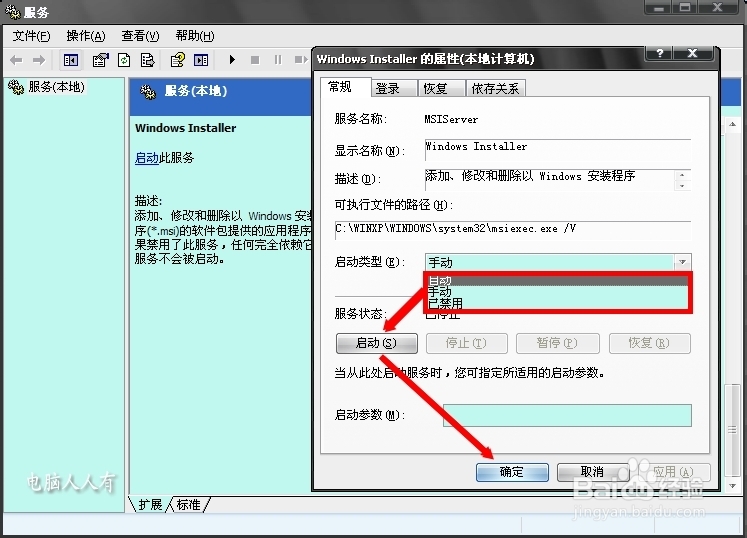Click the executable path text field
Viewport: 747px width, 538px height.
coord(513,230)
